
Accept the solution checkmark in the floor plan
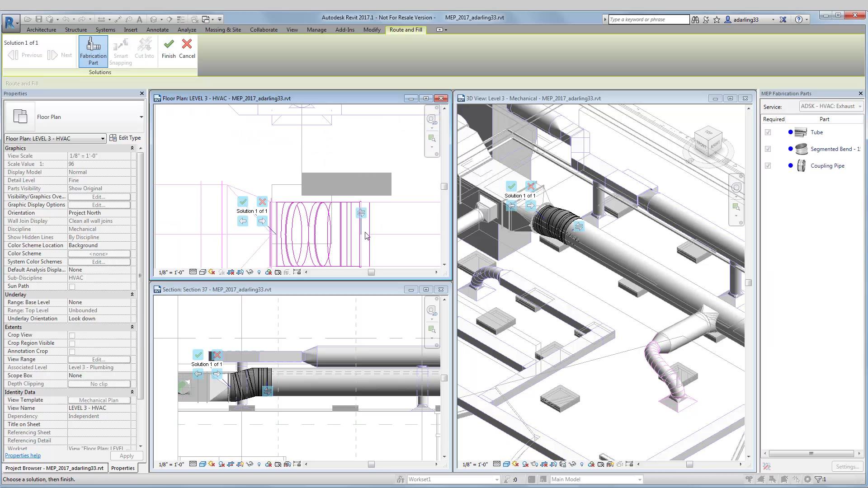(x=243, y=202)
